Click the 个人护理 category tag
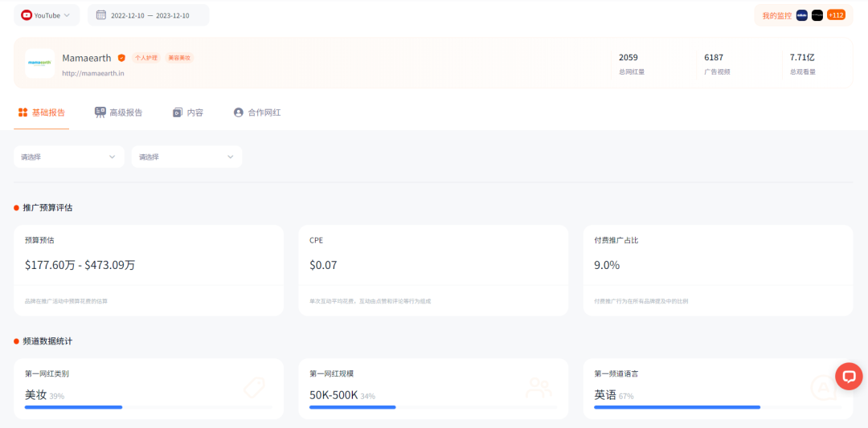Viewport: 868px width, 428px height. point(146,58)
